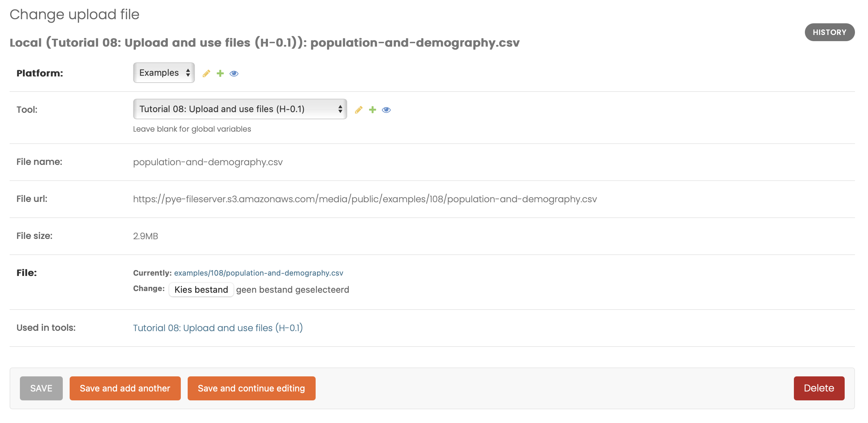The width and height of the screenshot is (868, 423).
Task: Add a new Platform with plus icon
Action: (x=220, y=73)
